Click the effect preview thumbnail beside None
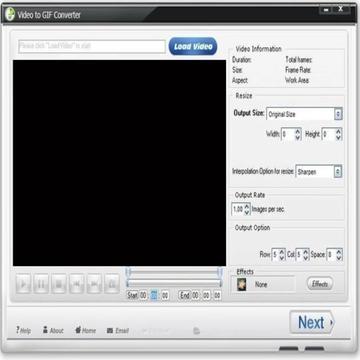Image resolution: width=360 pixels, height=360 pixels. [241, 284]
